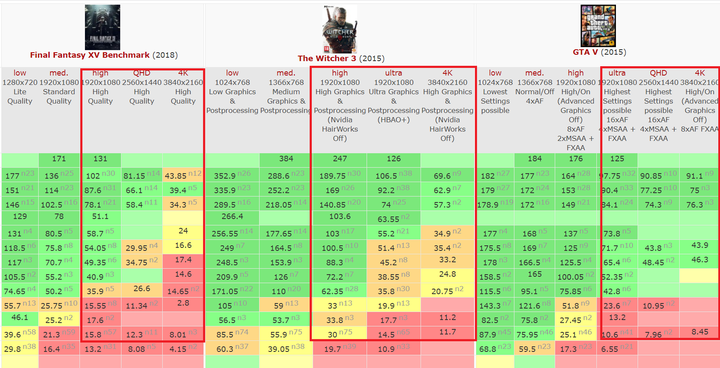This screenshot has width=720, height=368.
Task: Click the 17.4 red cell
Action: 183,261
